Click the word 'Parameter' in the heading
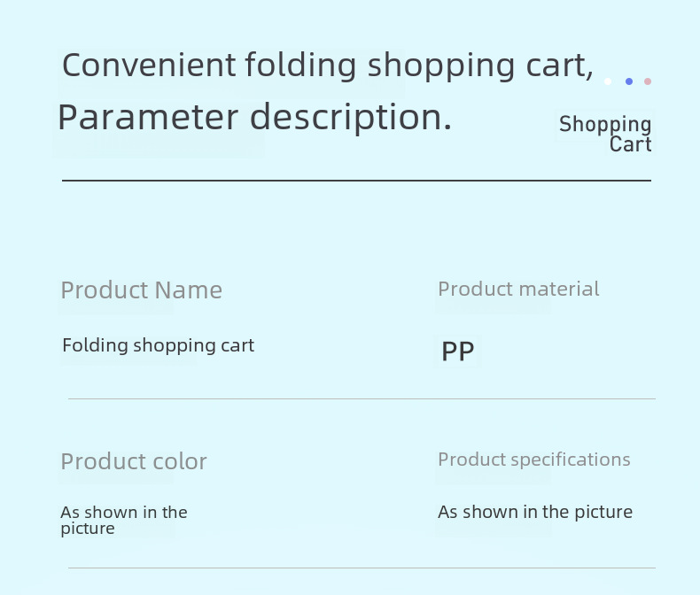Image resolution: width=700 pixels, height=595 pixels. tap(148, 117)
